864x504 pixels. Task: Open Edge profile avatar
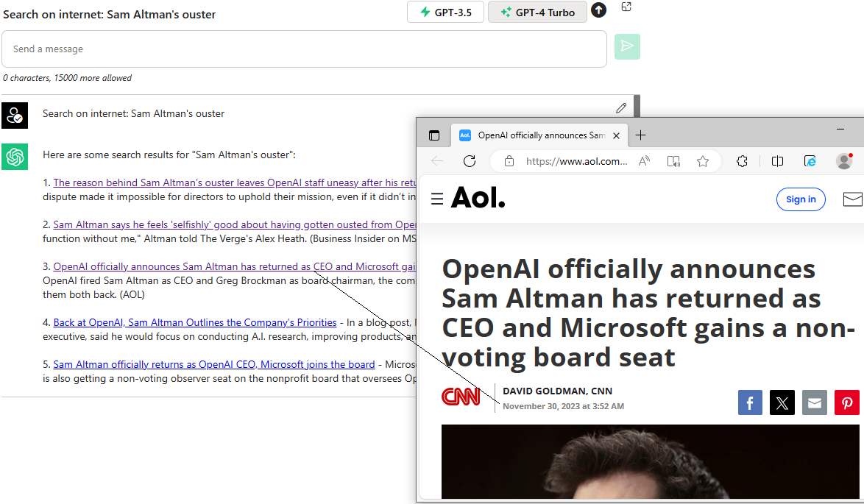tap(844, 161)
